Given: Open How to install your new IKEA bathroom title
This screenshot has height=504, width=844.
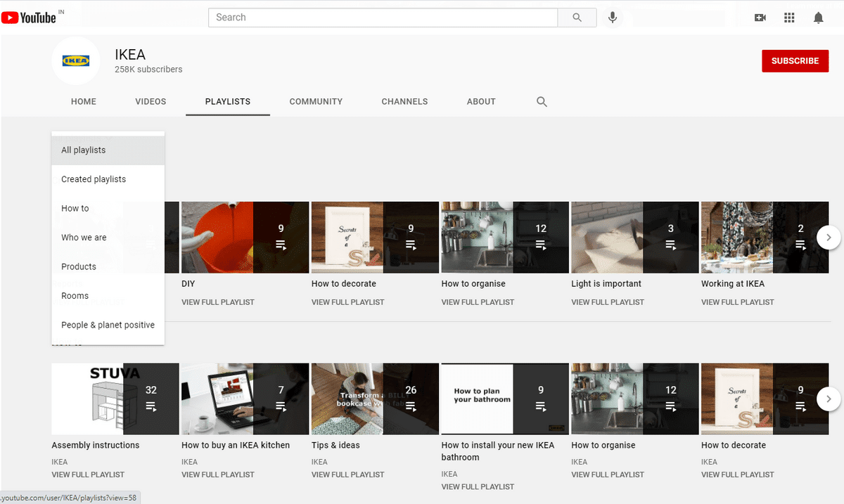Looking at the screenshot, I should click(x=498, y=451).
